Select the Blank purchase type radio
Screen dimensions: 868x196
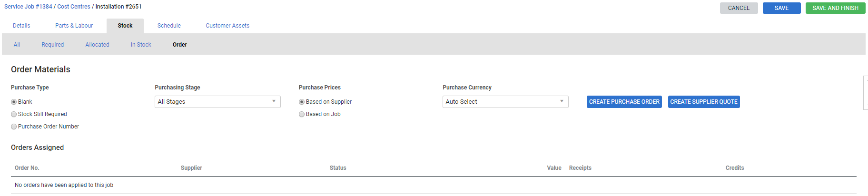[x=14, y=102]
